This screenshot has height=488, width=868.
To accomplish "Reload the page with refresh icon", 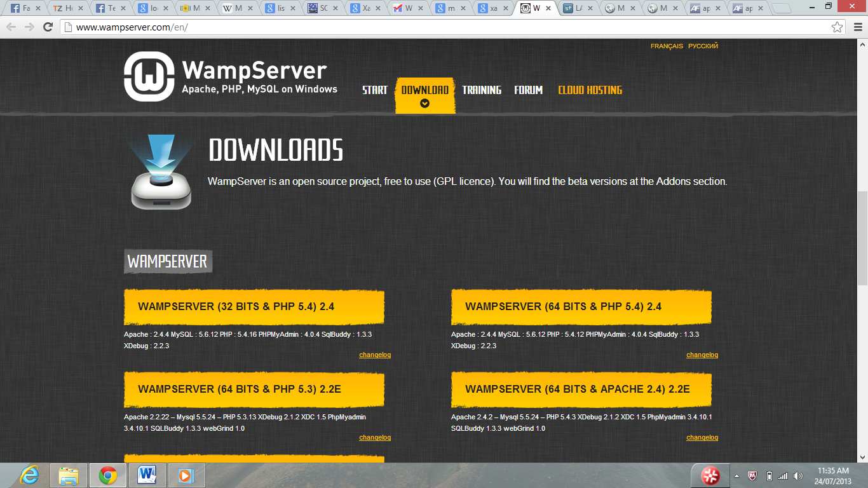I will (48, 27).
